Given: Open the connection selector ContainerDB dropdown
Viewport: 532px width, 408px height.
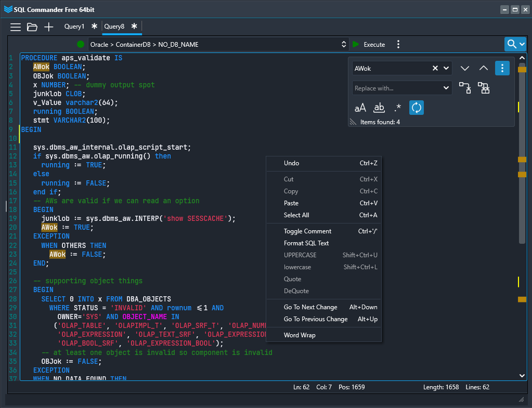Looking at the screenshot, I should pyautogui.click(x=343, y=44).
